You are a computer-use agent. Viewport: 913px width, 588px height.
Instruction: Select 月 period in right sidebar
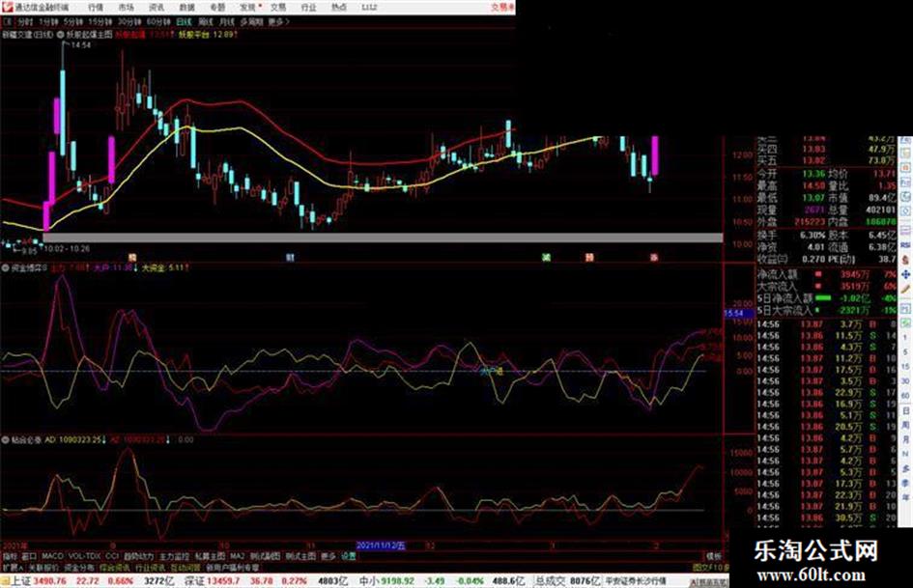click(x=905, y=440)
